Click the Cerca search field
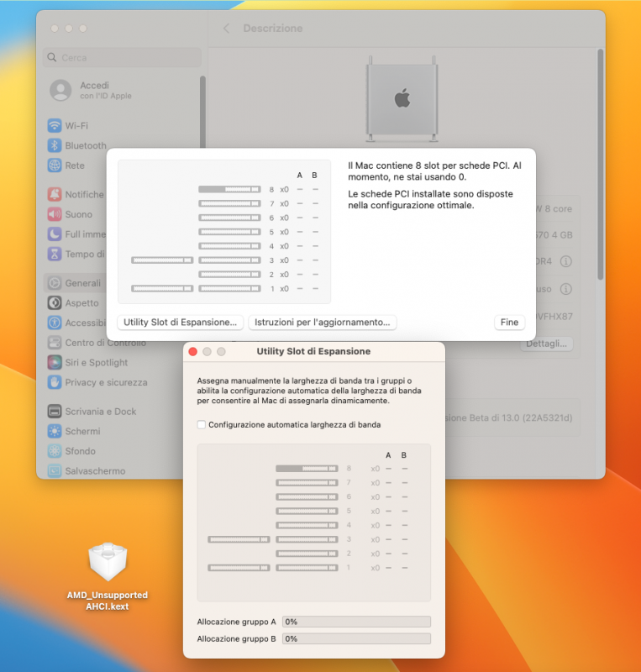This screenshot has height=672, width=641. point(122,57)
